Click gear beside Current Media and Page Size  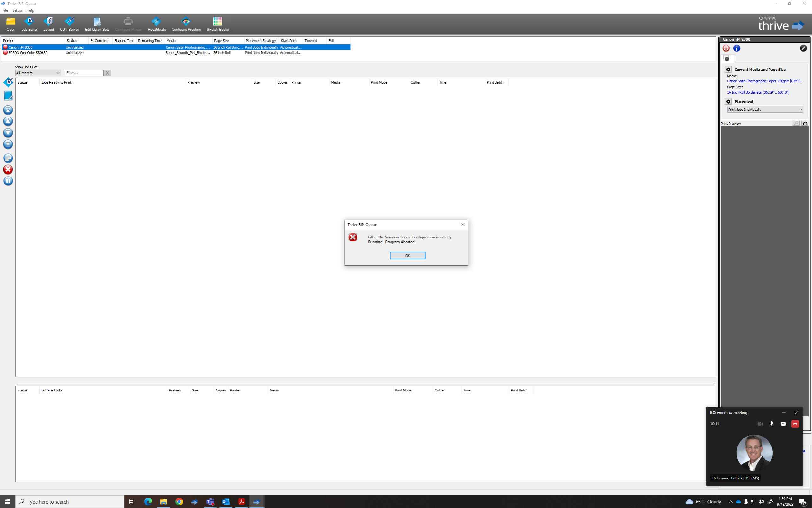pos(728,70)
